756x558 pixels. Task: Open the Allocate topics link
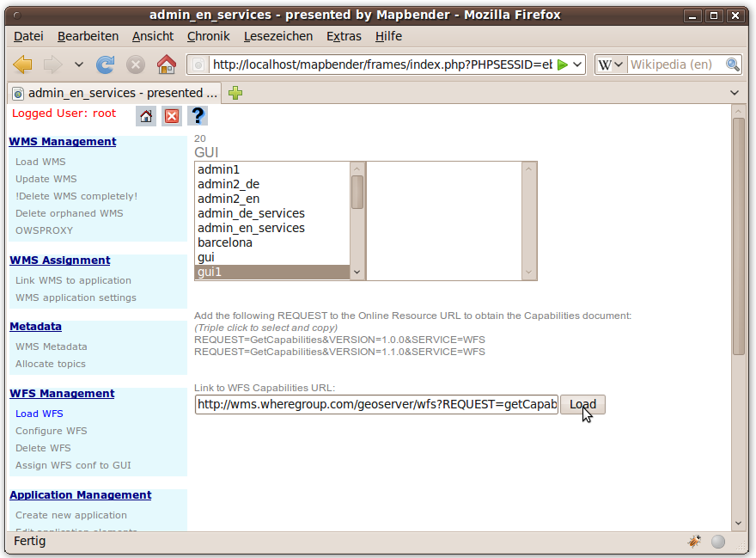51,364
